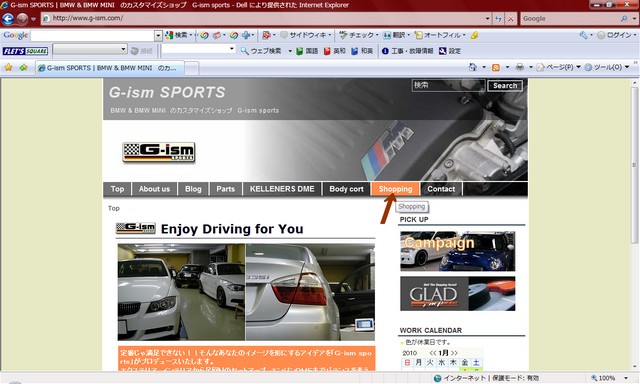Click the yellow highlighter icon on Google toolbar
Image resolution: width=640 pixels, height=384 pixels.
[x=474, y=36]
